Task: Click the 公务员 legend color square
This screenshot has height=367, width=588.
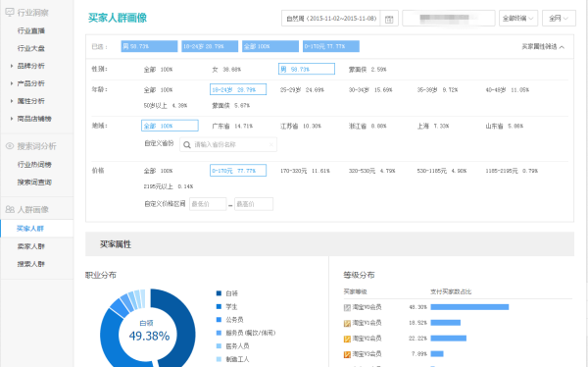Action: 219,320
